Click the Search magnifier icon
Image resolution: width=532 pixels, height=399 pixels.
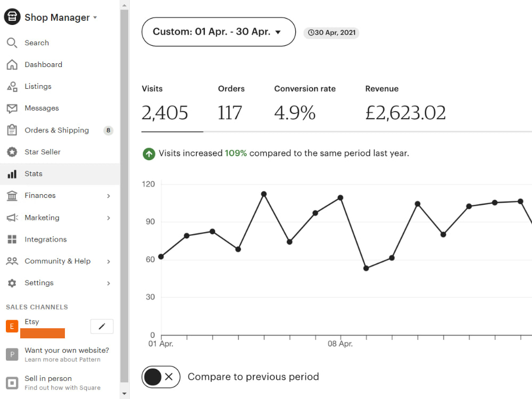[x=12, y=43]
